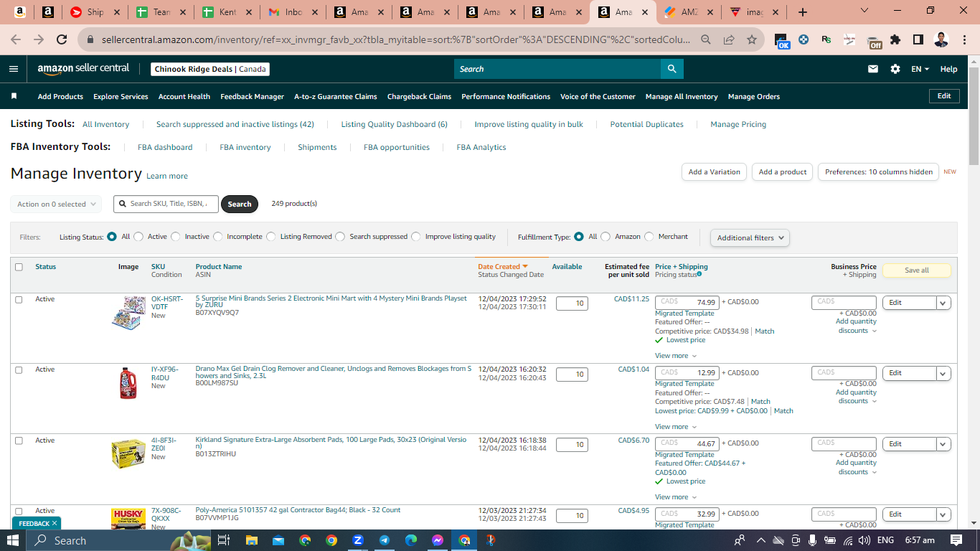This screenshot has height=551, width=980.
Task: Open Edit dropdown arrow for 5 Surprise row
Action: point(943,303)
